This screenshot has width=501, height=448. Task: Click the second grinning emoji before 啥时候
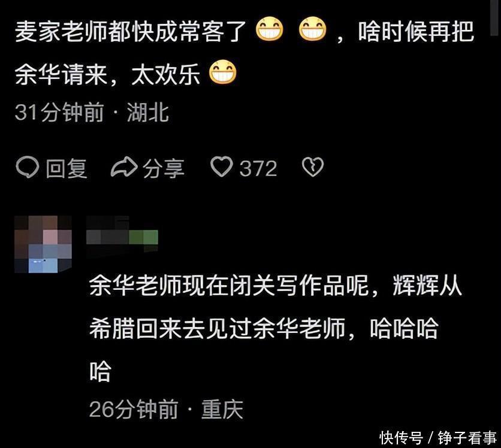312,29
